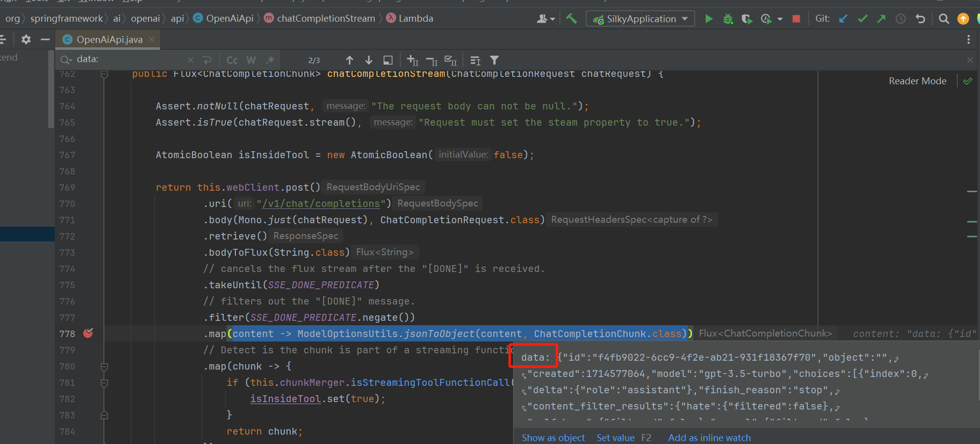This screenshot has height=444, width=980.
Task: Click the Reader Mode button
Action: coord(917,81)
